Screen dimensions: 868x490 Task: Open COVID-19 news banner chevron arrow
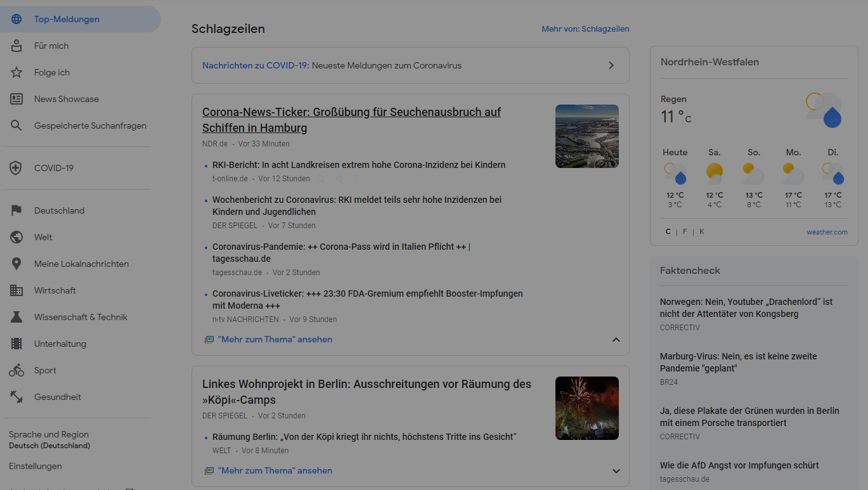[611, 65]
